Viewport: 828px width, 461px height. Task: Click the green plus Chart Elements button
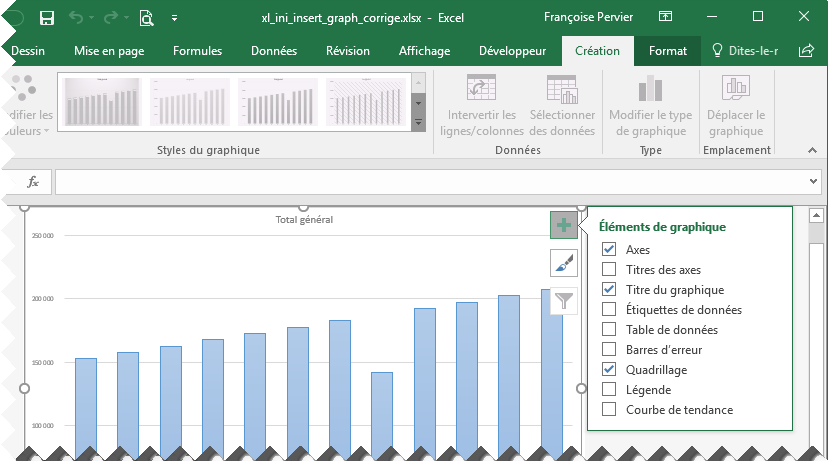coord(564,226)
